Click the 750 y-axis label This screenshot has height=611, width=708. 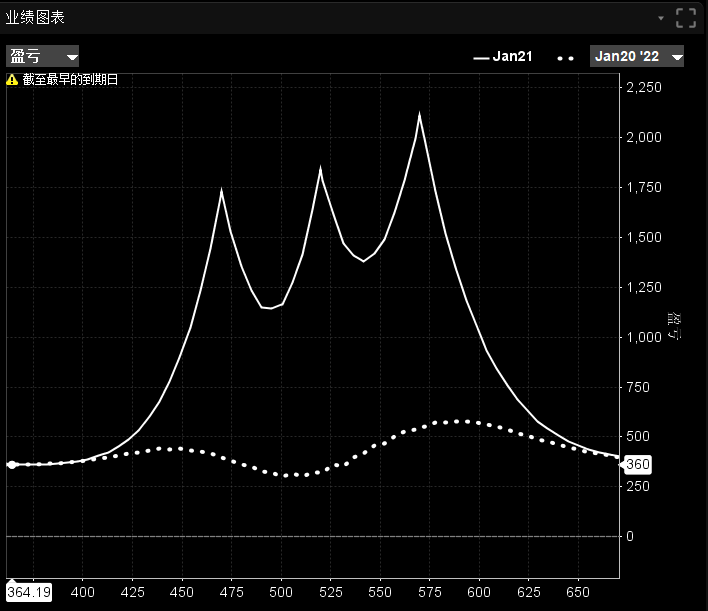click(638, 387)
